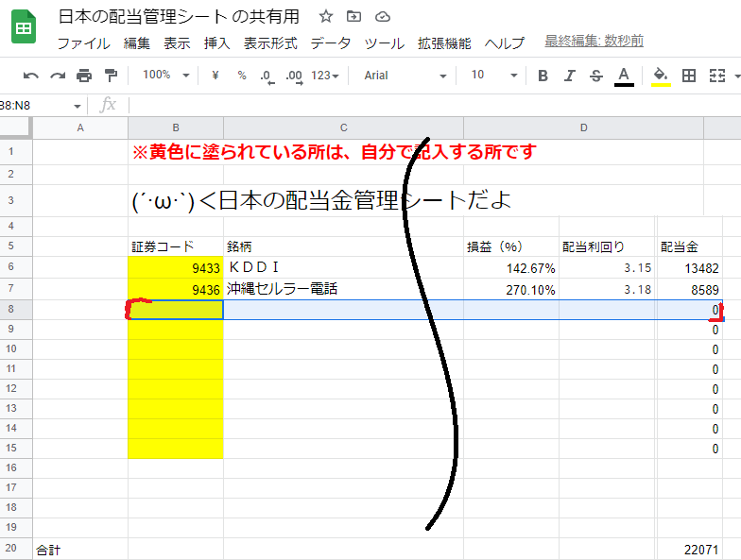Star this document

tap(325, 16)
